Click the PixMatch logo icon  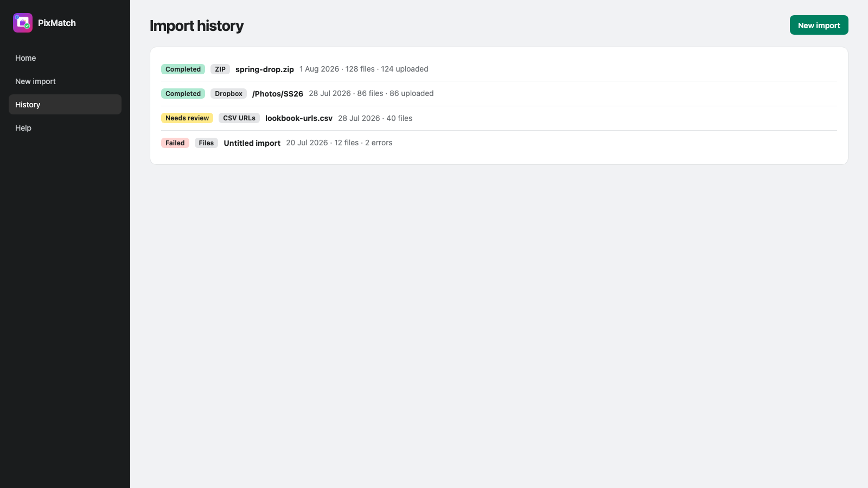coord(23,23)
